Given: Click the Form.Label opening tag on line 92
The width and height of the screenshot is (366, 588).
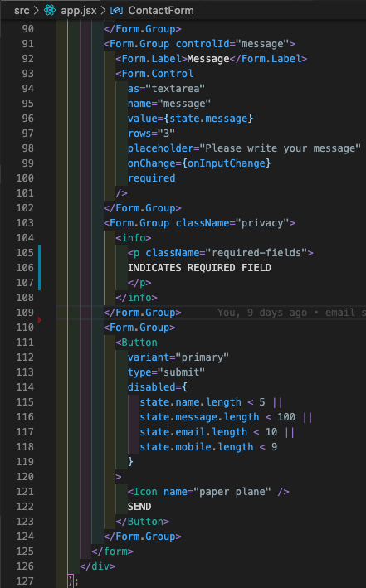Looking at the screenshot, I should tap(151, 59).
